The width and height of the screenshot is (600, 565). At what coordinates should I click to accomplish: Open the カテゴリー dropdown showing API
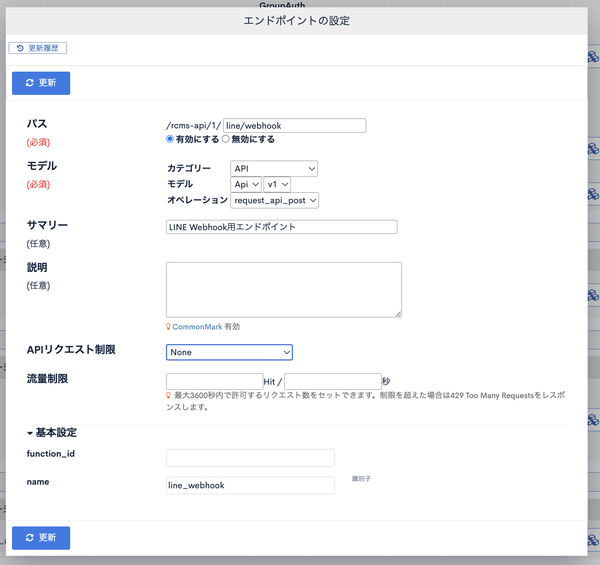click(274, 168)
